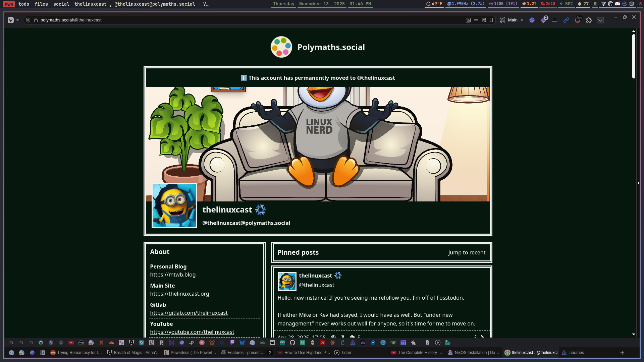
Task: Expand the hidden extensions chevron button
Action: pos(600,20)
